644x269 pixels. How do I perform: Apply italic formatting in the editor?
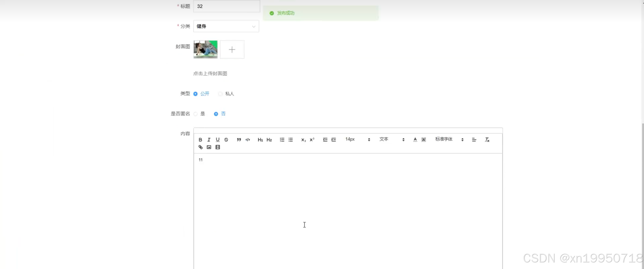[209, 139]
